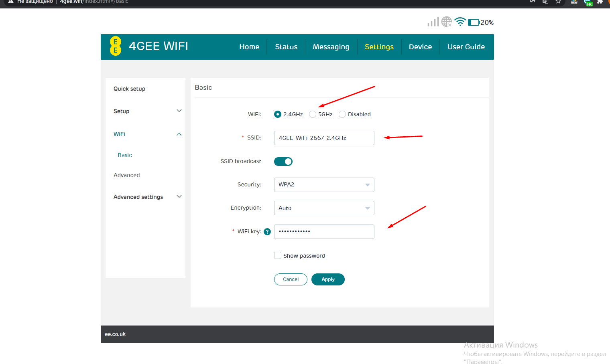Screen dimensions: 610x364
Task: Check the Show password checkbox
Action: pos(278,255)
